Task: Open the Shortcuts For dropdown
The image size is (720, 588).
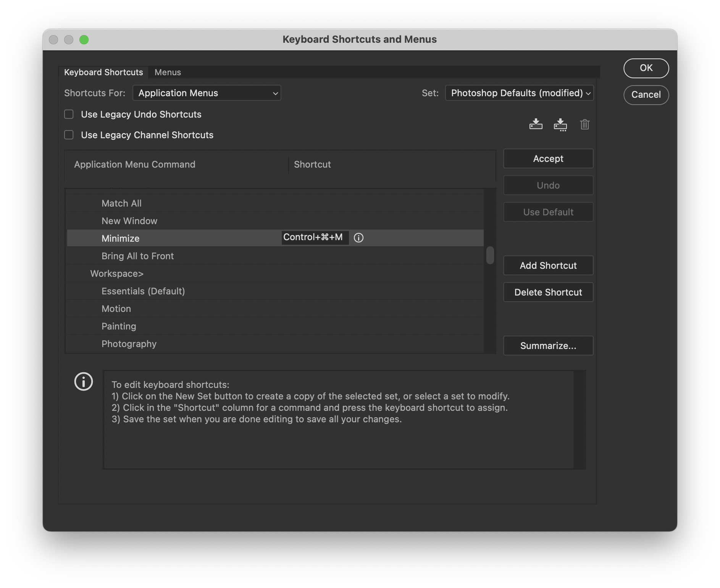Action: point(207,93)
